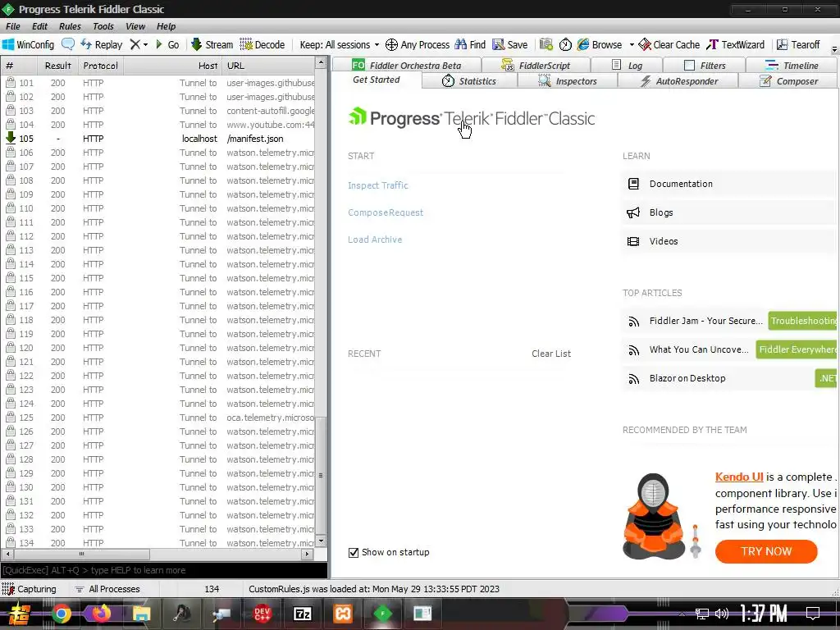Click the orange TRY NOW button

pos(766,551)
